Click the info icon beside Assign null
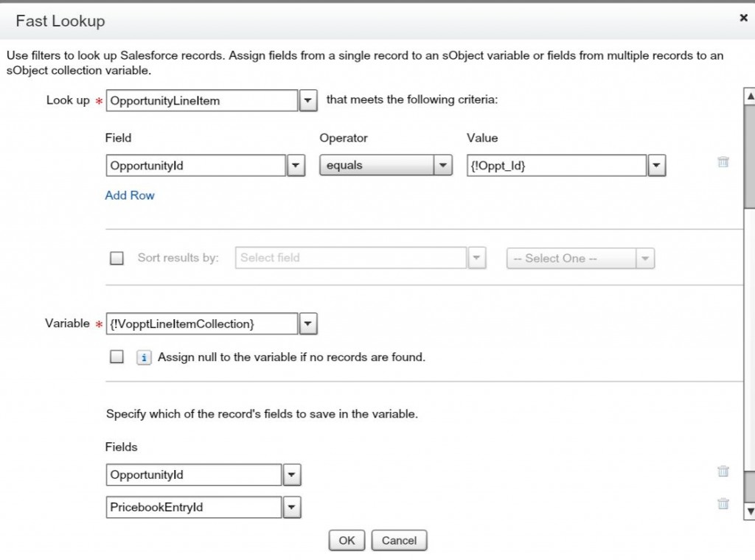The image size is (755, 560). 145,357
